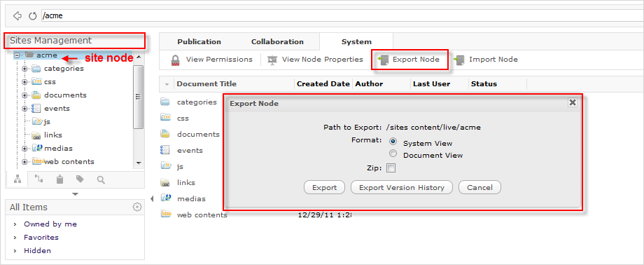Expand the events node in the tree
Screen dimensions: 644x265
24,109
